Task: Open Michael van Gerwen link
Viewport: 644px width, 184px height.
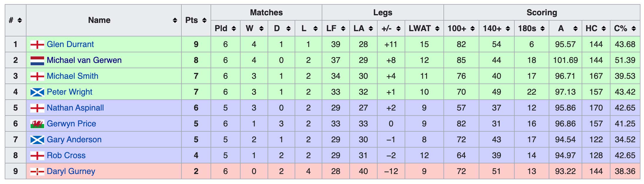Action: [x=84, y=60]
